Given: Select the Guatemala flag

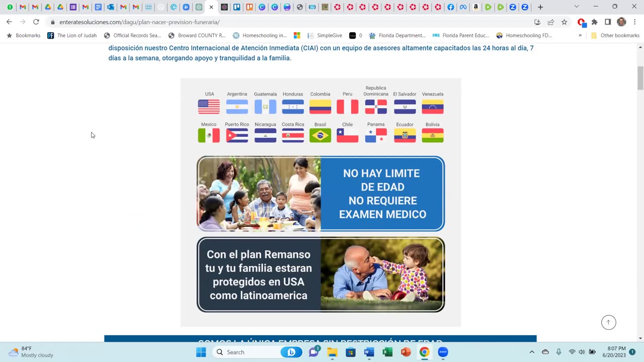Looking at the screenshot, I should point(265,107).
